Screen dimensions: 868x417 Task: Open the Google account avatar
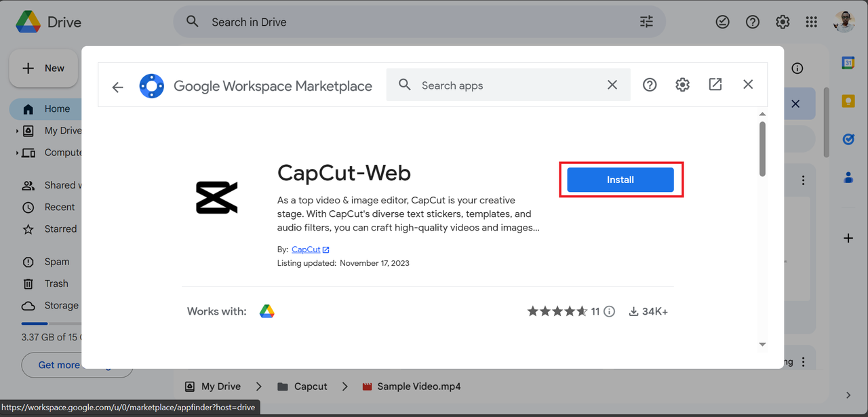point(845,22)
